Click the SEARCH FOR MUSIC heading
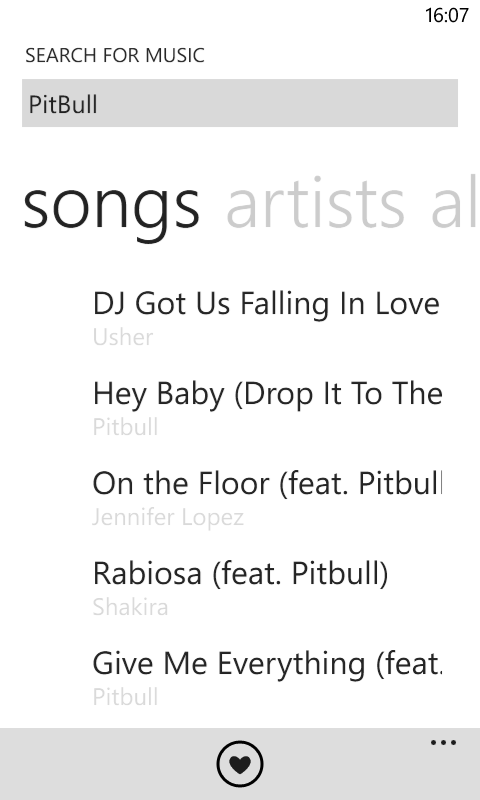Viewport: 480px width, 800px height. (115, 55)
